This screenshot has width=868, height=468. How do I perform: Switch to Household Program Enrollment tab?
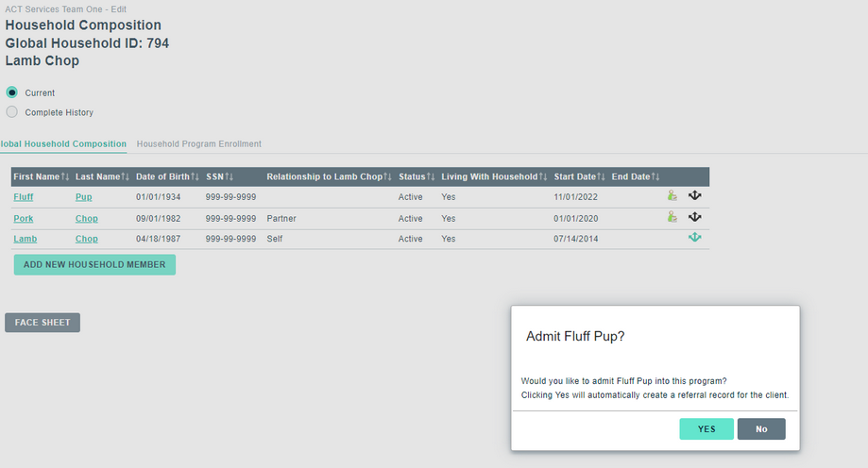199,144
